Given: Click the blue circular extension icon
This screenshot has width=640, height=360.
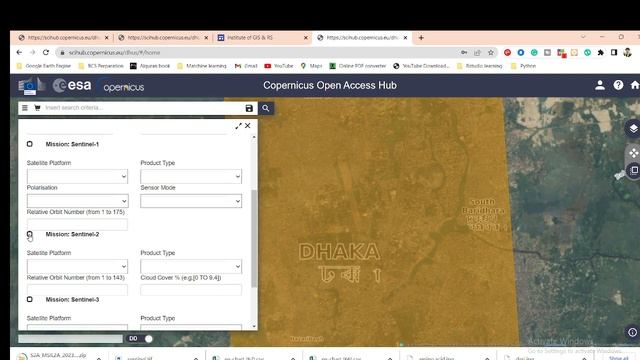Looking at the screenshot, I should [x=521, y=53].
